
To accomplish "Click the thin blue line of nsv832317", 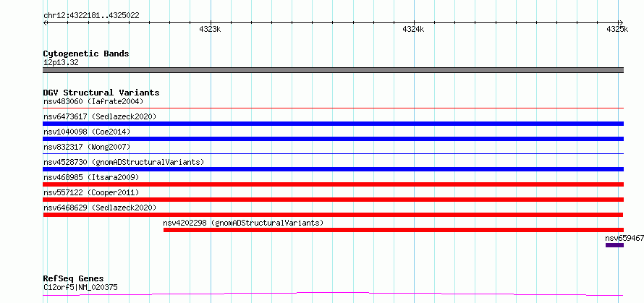I will pos(333,154).
